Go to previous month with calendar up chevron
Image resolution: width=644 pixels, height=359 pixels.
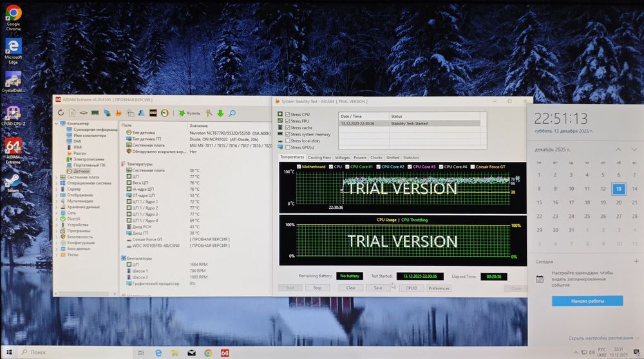click(x=618, y=150)
